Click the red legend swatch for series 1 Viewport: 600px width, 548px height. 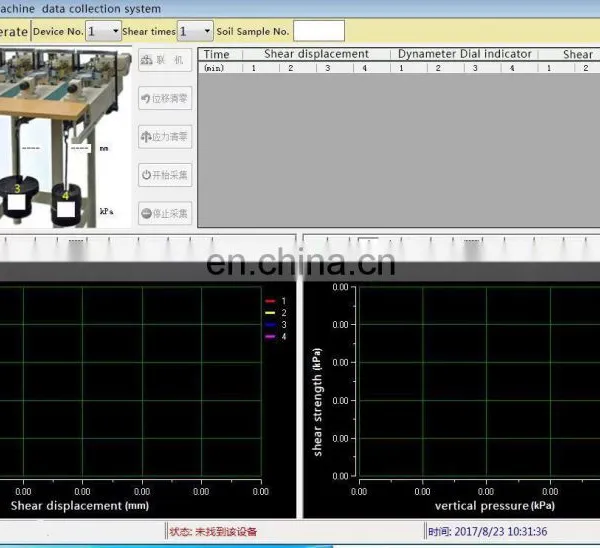(270, 301)
